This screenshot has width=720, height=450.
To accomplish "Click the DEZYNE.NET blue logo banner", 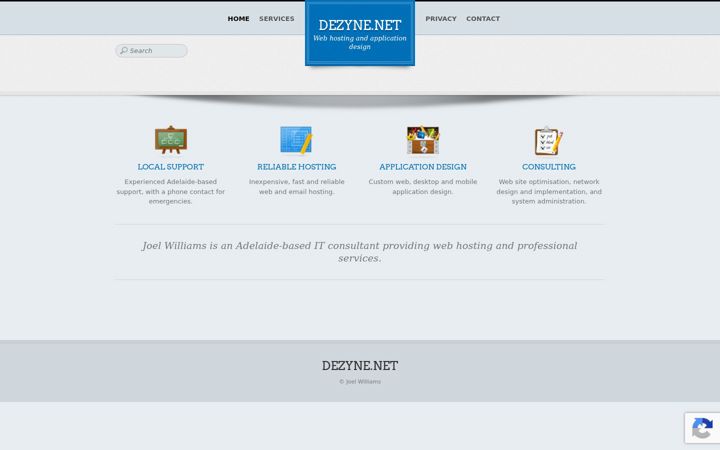I will [360, 33].
